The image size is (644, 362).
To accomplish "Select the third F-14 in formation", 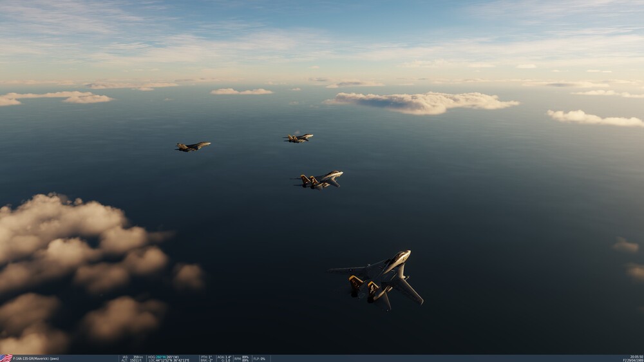I will (298, 138).
